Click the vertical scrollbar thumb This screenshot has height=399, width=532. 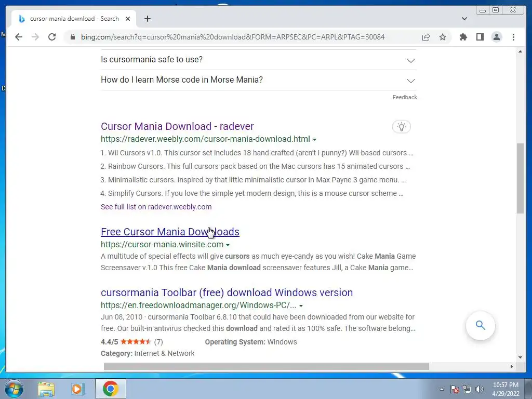(520, 179)
